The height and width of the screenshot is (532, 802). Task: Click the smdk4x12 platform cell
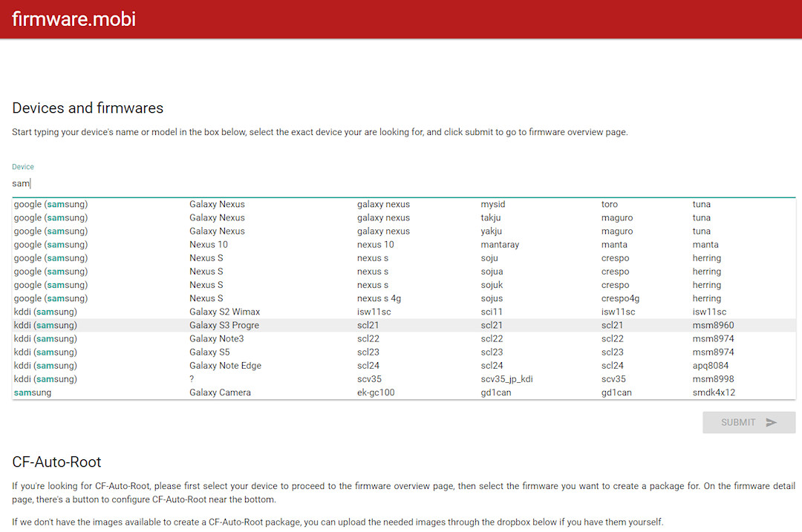point(714,393)
